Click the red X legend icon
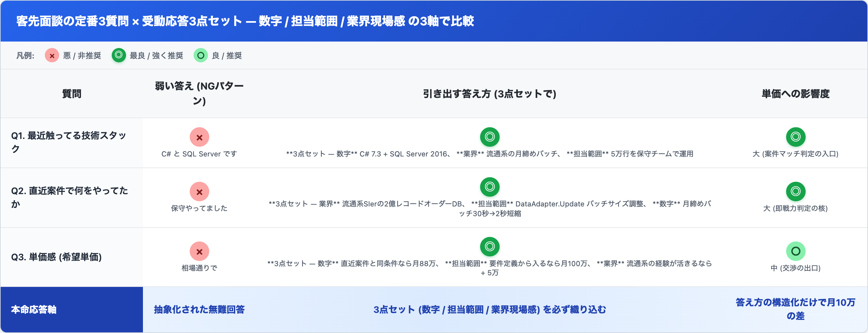 [52, 55]
